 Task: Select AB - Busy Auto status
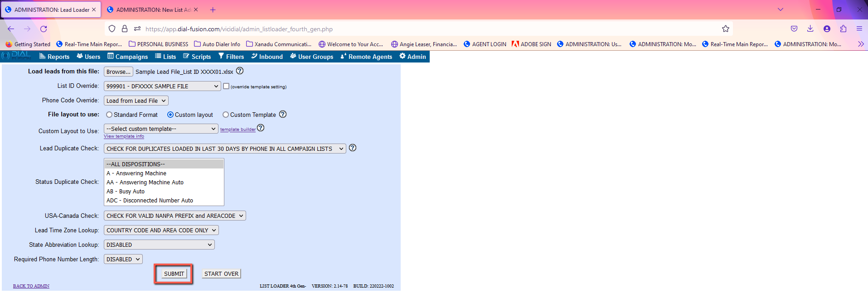coord(164,191)
